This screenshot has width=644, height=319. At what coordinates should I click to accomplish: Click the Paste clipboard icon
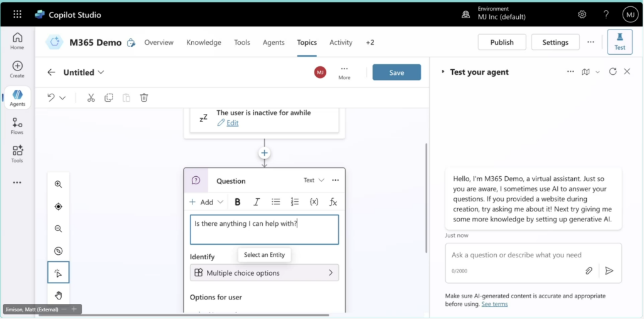pyautogui.click(x=126, y=98)
